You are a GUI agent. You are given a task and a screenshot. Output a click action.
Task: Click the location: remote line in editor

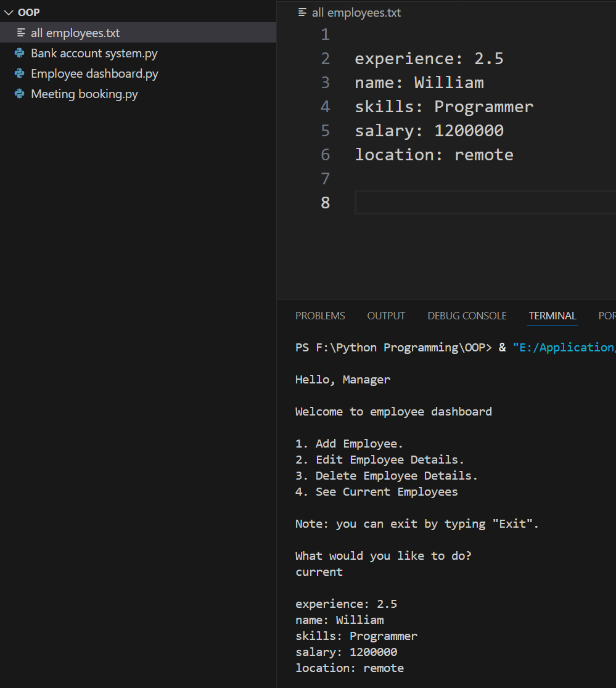coord(433,155)
